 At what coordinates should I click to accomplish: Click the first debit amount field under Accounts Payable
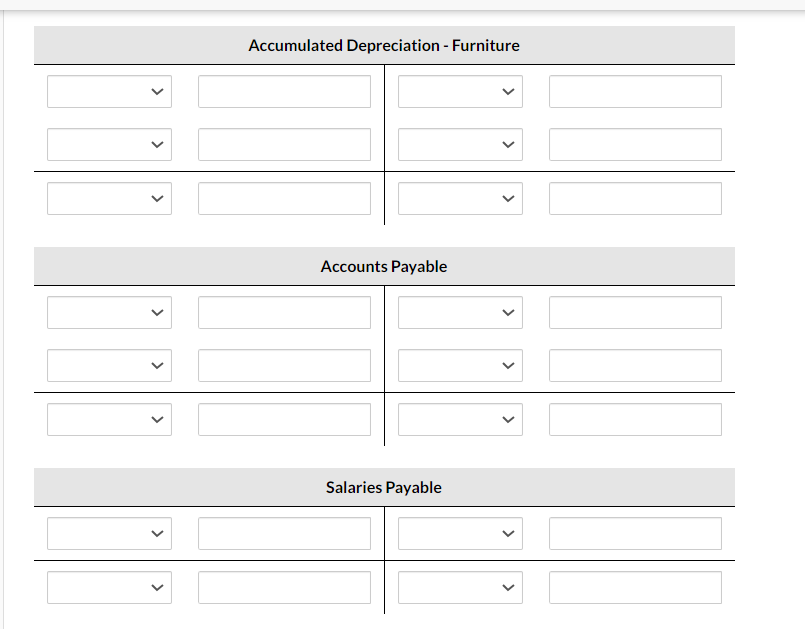[284, 312]
